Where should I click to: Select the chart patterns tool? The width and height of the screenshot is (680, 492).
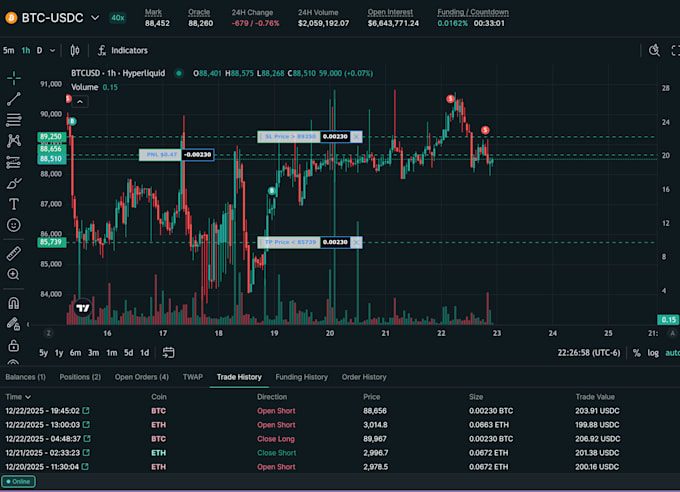pyautogui.click(x=14, y=141)
